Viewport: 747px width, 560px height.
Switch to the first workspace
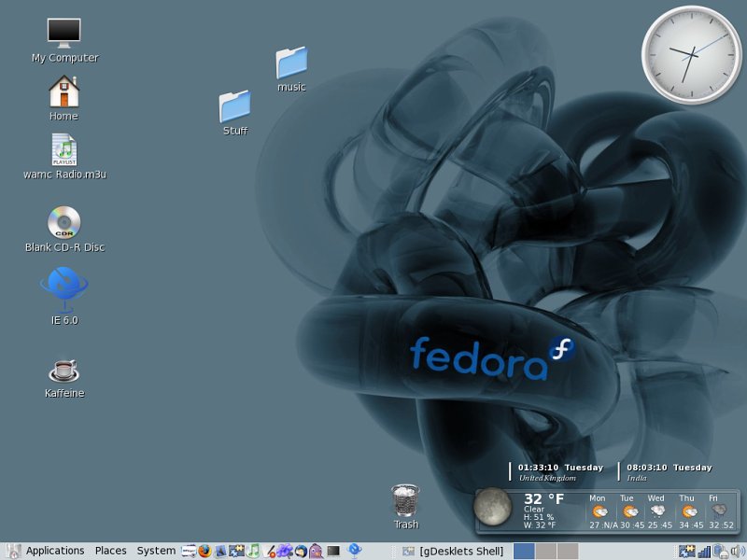pyautogui.click(x=524, y=551)
